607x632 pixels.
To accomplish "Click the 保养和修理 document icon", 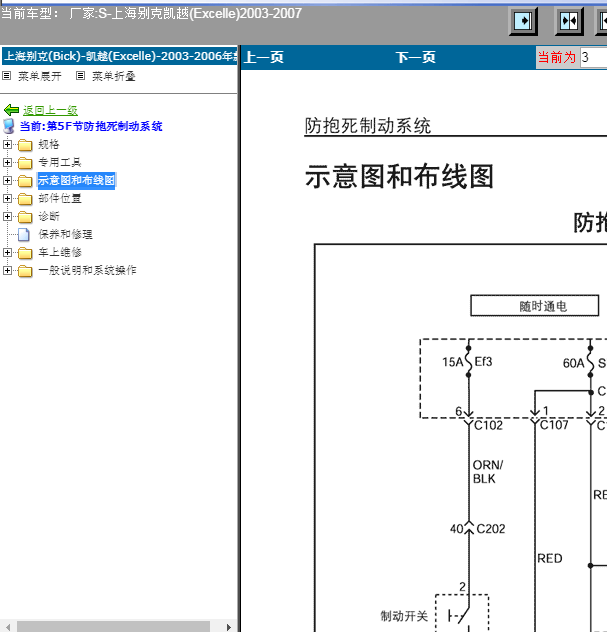I will tap(25, 234).
